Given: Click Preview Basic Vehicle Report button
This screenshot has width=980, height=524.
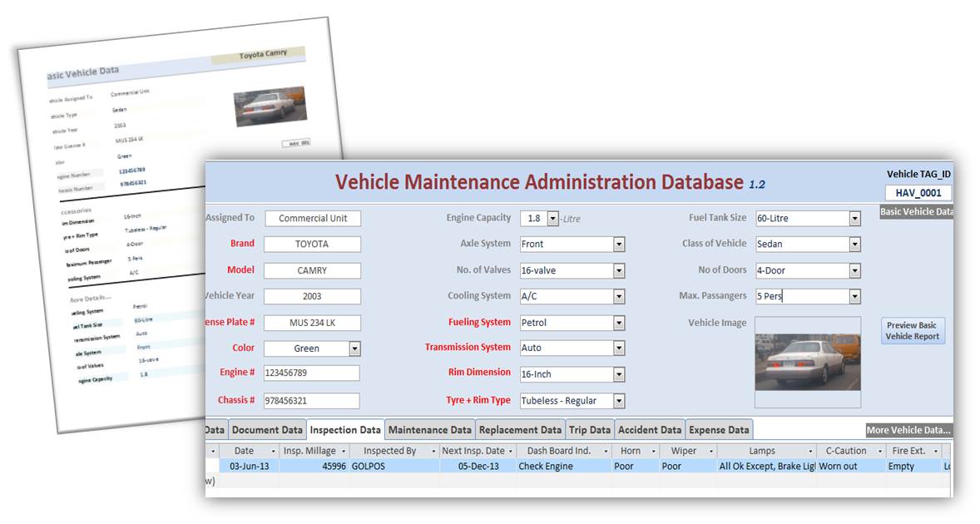Looking at the screenshot, I should tap(913, 330).
